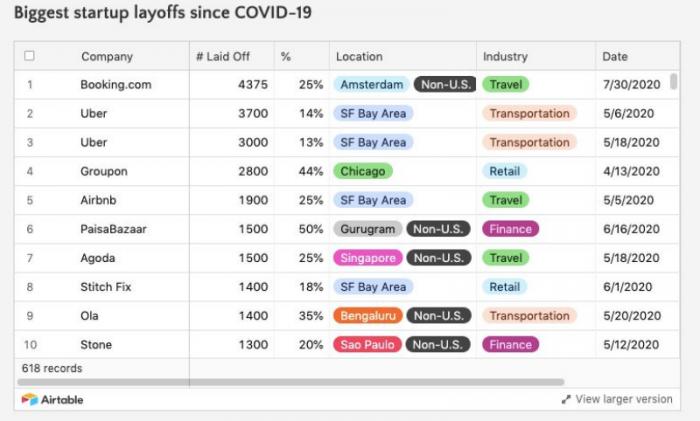The width and height of the screenshot is (700, 421).
Task: Click the Date column header
Action: (615, 57)
